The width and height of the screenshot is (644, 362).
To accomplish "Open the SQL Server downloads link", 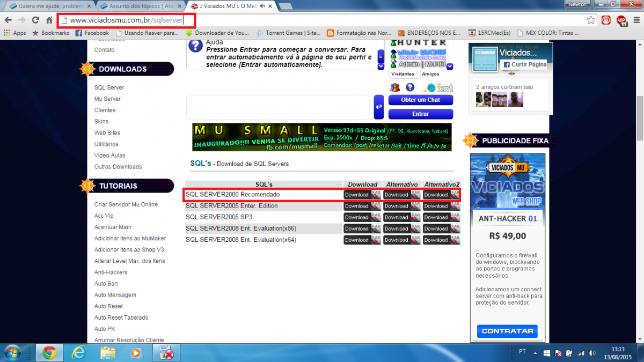I will coord(109,87).
